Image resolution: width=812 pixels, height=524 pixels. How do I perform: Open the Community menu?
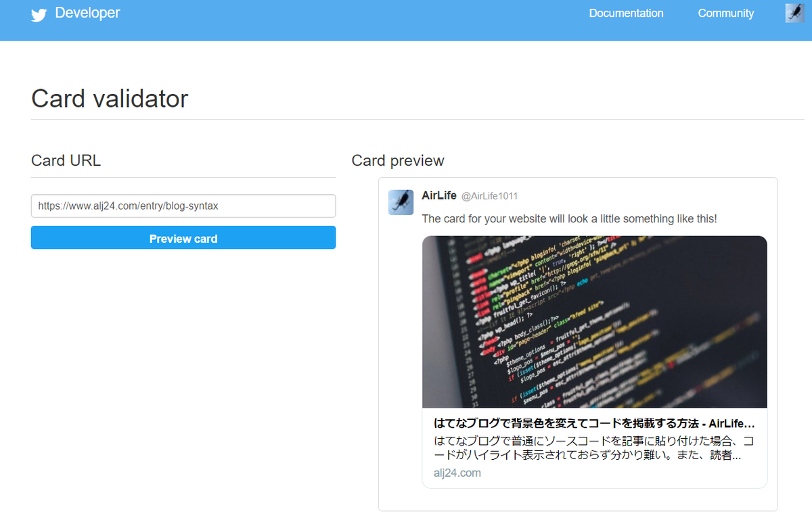[x=725, y=13]
